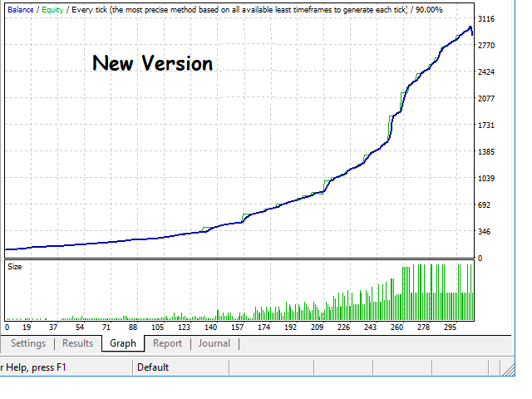The image size is (532, 399).
Task: Click trade number 260 on horizontal axis
Action: coord(397,328)
